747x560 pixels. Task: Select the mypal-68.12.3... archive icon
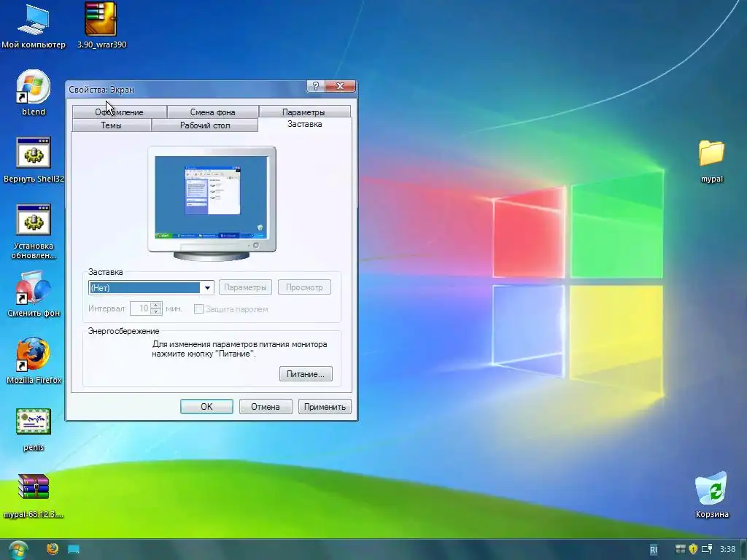point(34,495)
